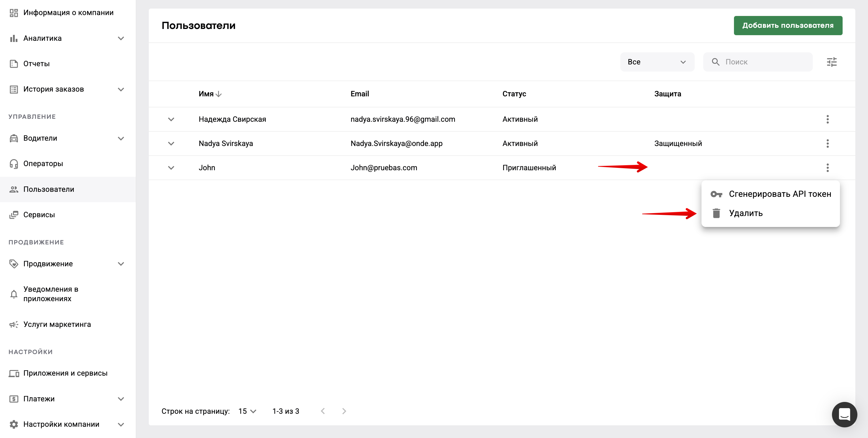The image size is (868, 438).
Task: Click the three-dot menu in John's row
Action: click(827, 168)
